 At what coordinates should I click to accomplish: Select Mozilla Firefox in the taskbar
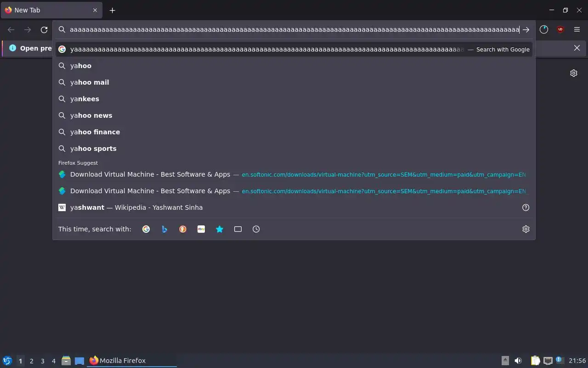coord(132,361)
